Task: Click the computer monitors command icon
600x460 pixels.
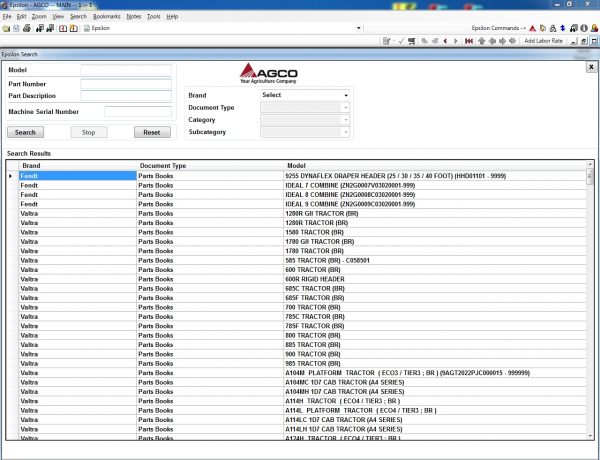Action: [574, 28]
